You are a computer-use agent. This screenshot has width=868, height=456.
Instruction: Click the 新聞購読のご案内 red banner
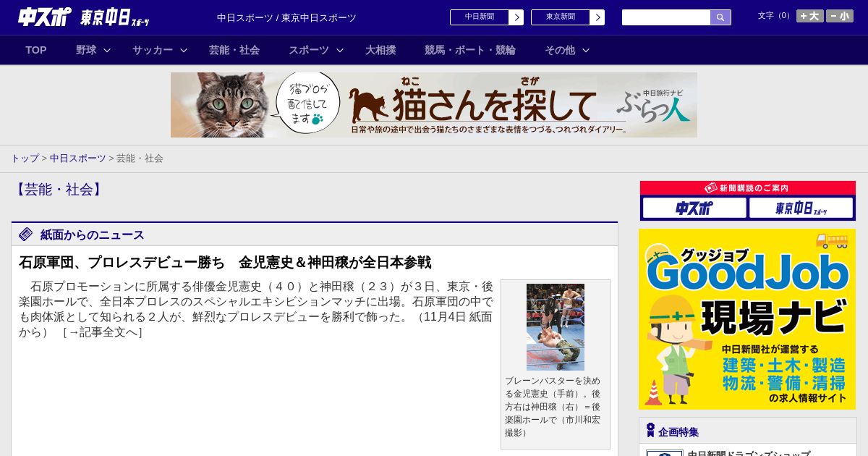[x=748, y=188]
